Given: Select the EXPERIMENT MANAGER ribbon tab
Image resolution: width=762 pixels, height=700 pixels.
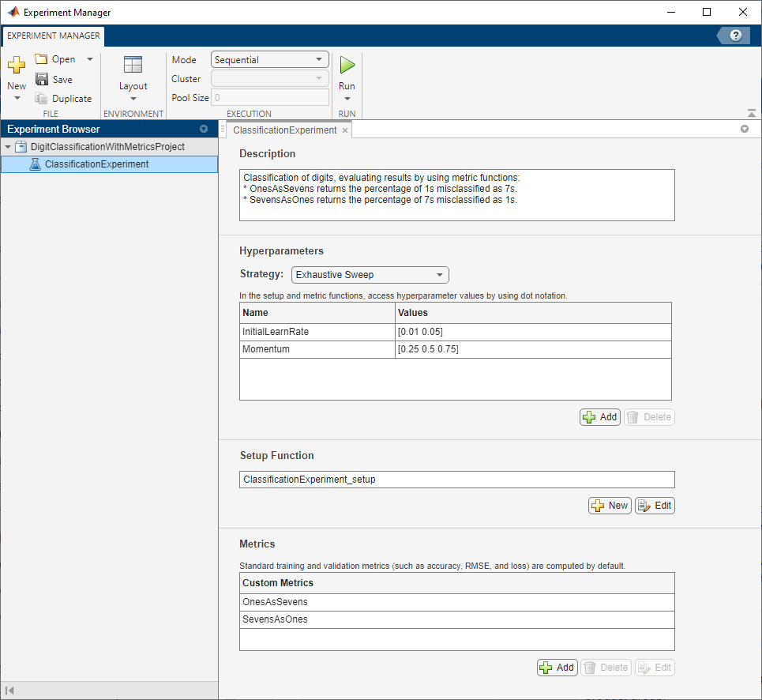Looking at the screenshot, I should (x=54, y=36).
